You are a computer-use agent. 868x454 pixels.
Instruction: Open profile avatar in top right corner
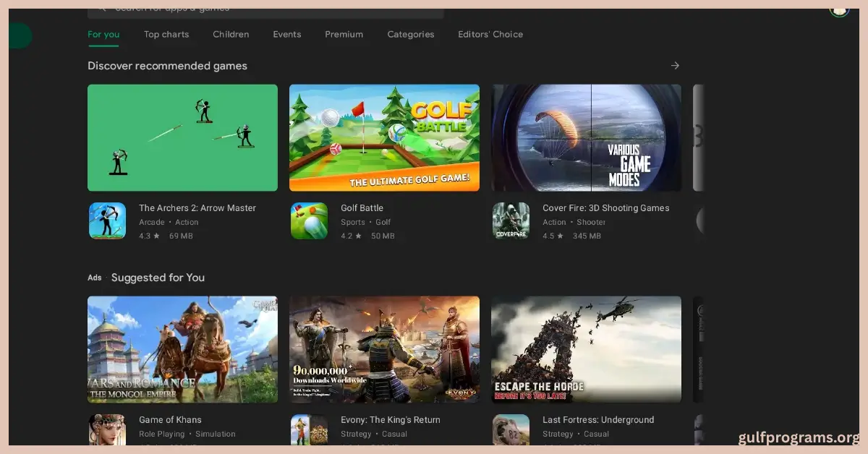point(838,10)
